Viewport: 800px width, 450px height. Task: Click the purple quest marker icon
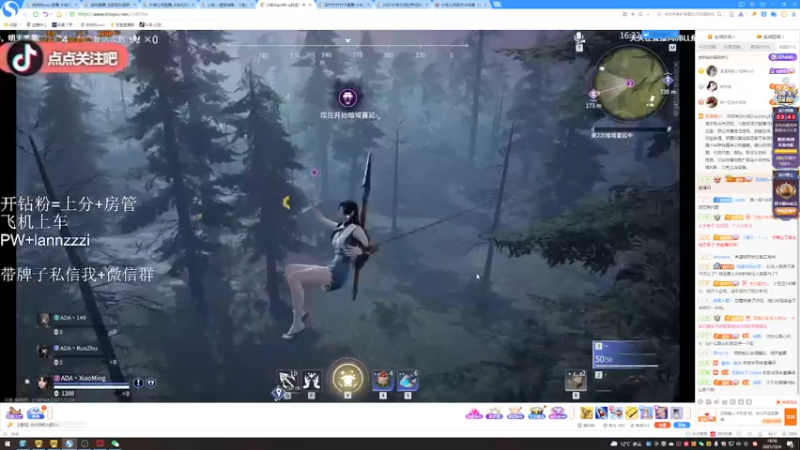(x=348, y=97)
